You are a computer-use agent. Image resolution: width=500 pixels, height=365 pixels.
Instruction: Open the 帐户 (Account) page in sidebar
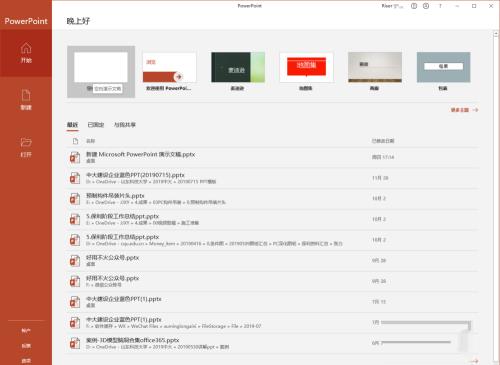pos(26,331)
